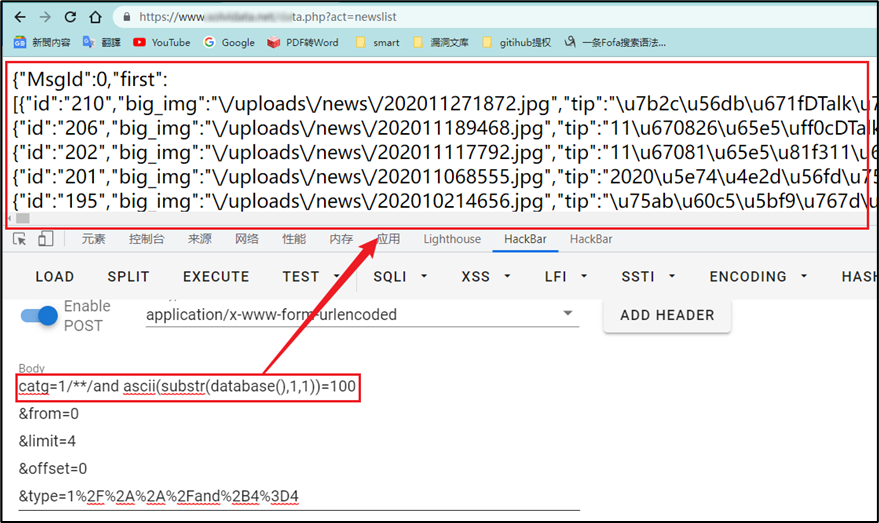Open the ENCODING dropdown menu
This screenshot has width=879, height=523.
click(x=758, y=277)
